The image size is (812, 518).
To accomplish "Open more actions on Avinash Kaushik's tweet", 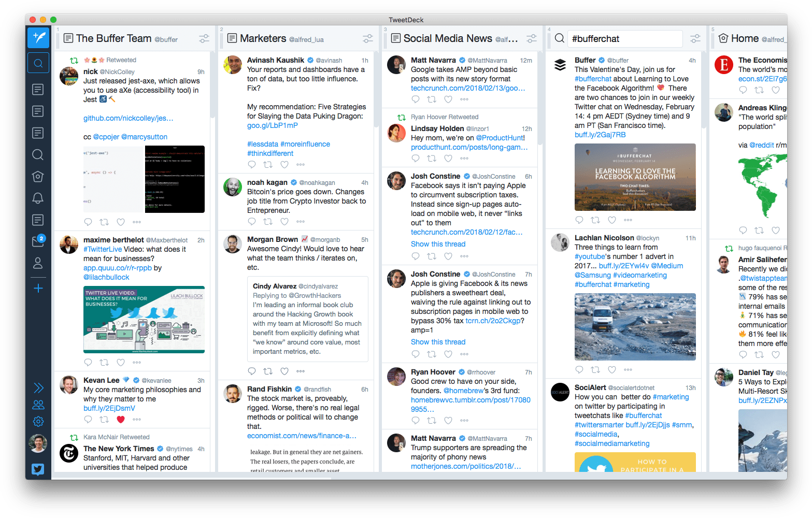I will point(301,165).
